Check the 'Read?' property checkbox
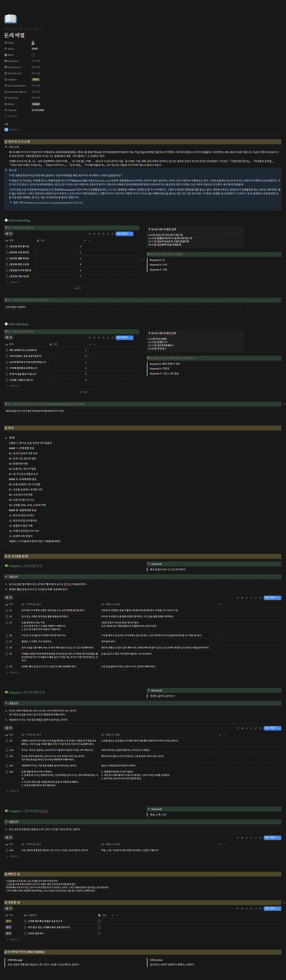 [x=33, y=55]
